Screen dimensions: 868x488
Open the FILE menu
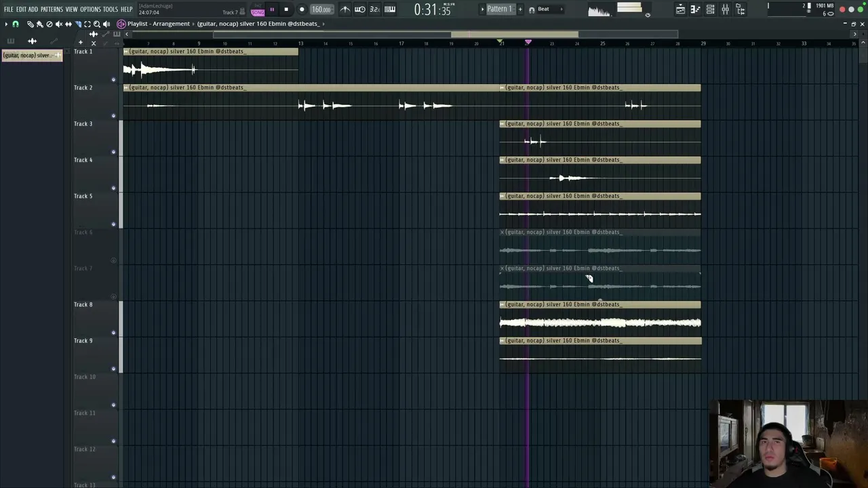coord(8,9)
